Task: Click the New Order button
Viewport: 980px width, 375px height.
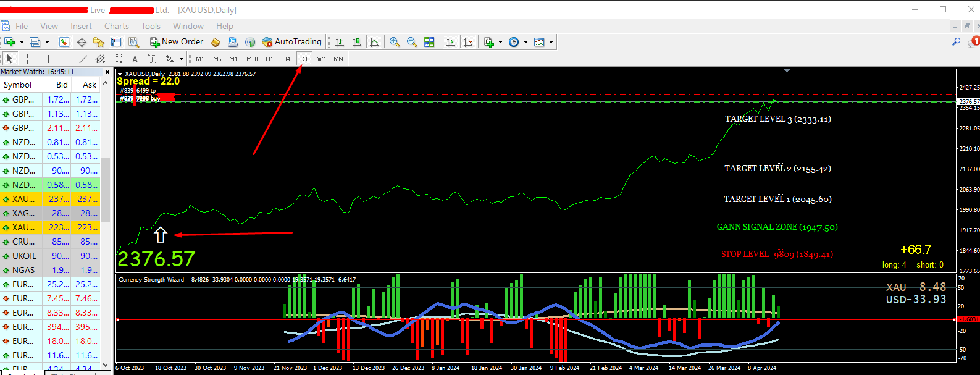Action: [177, 42]
